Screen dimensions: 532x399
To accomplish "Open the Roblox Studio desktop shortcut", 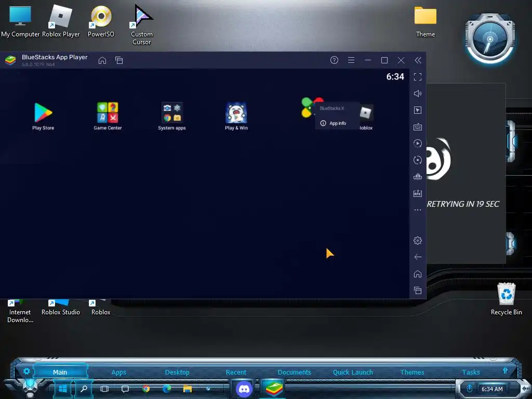I will 61,307.
